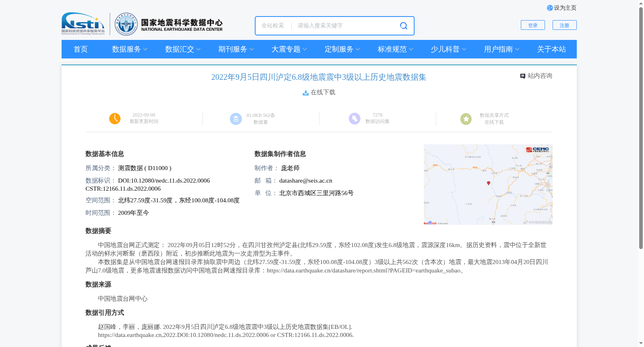This screenshot has height=347, width=644.
Task: Open the 期刊服务 menu label
Action: coord(233,49)
